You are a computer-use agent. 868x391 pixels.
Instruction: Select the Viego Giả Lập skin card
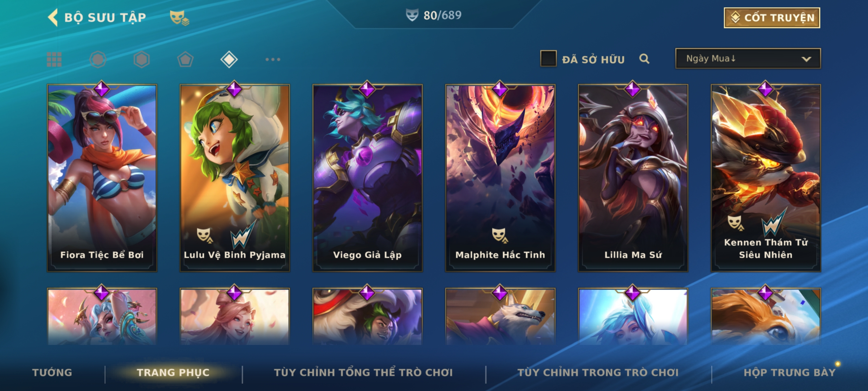coord(367,178)
